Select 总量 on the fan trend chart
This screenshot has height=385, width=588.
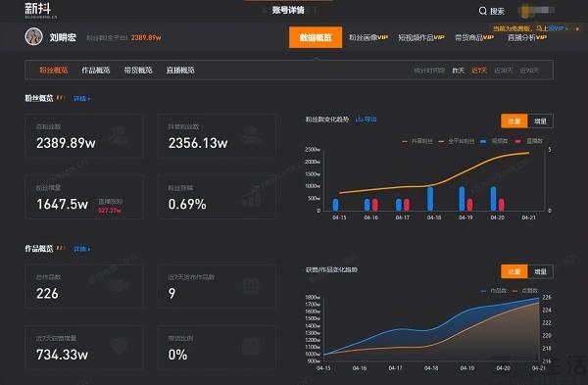514,121
